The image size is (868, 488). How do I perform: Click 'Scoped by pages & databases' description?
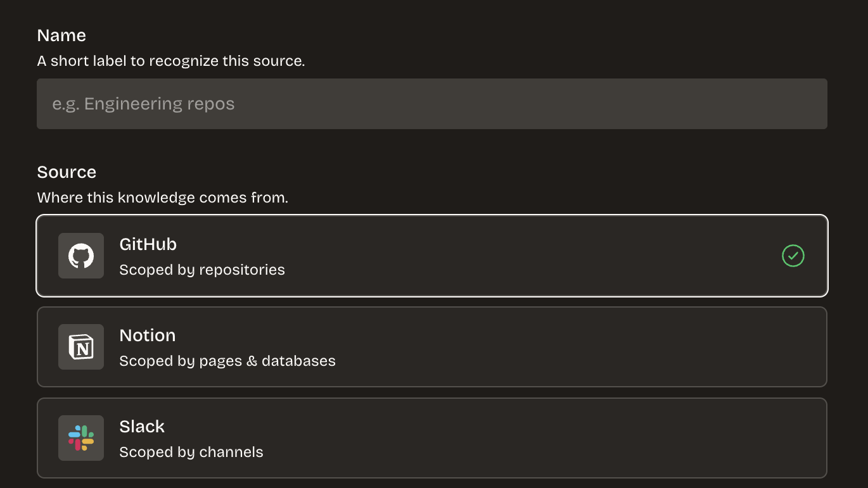pos(227,361)
